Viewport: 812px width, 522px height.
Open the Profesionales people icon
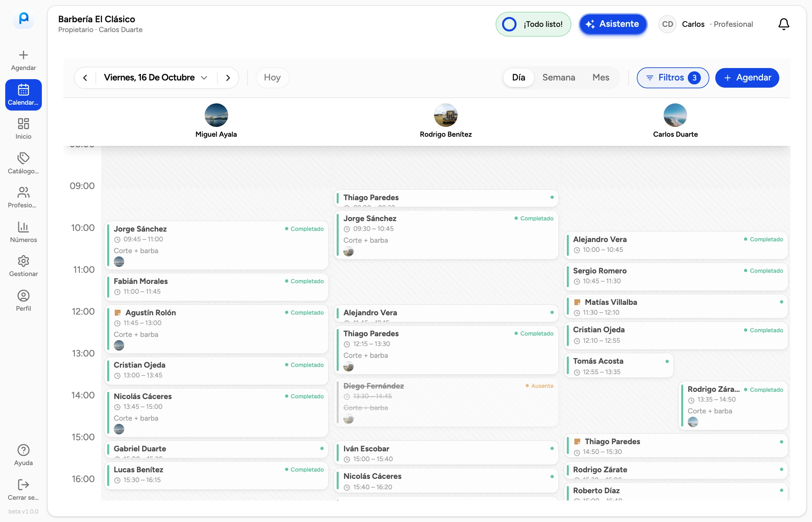coord(24,193)
